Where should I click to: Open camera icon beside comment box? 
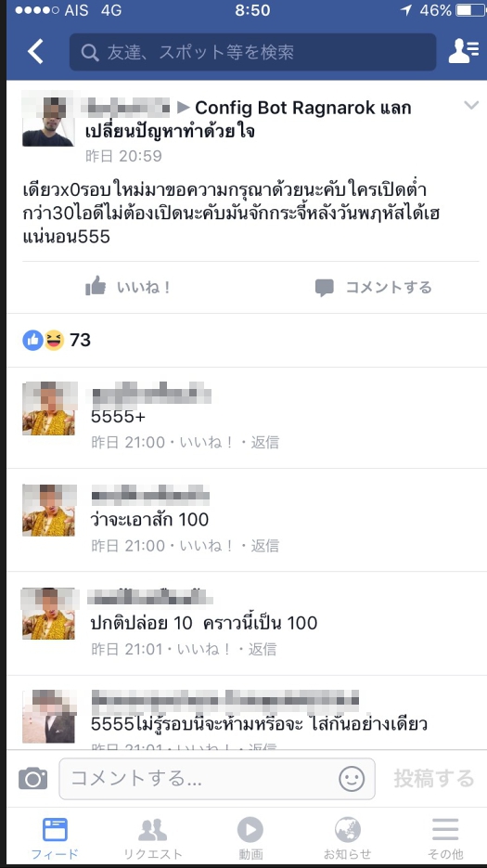point(32,778)
